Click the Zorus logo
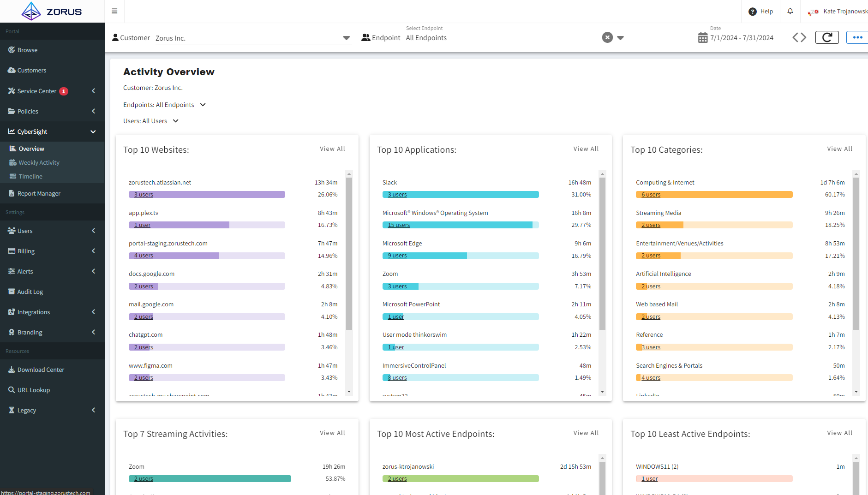Image resolution: width=868 pixels, height=495 pixels. pos(52,11)
